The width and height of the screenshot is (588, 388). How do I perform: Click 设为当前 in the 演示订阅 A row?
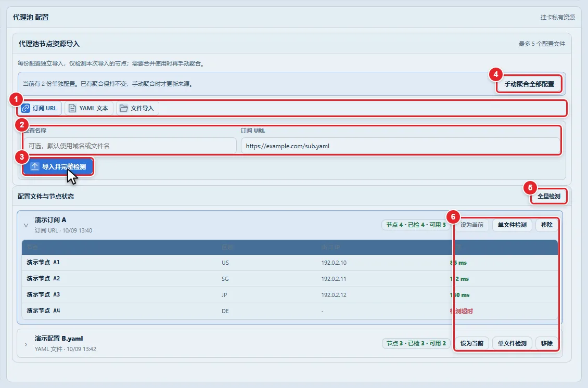click(x=472, y=225)
